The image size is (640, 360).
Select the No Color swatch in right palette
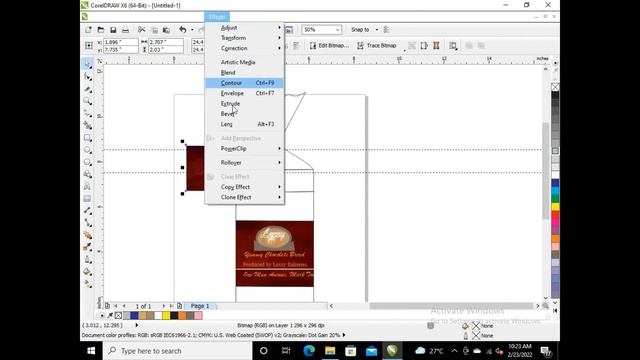click(x=555, y=87)
